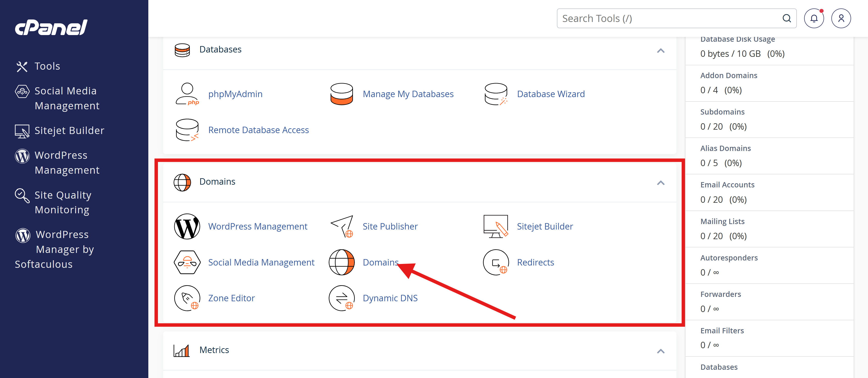Image resolution: width=868 pixels, height=378 pixels.
Task: Open Site Publisher paper plane icon
Action: click(341, 226)
